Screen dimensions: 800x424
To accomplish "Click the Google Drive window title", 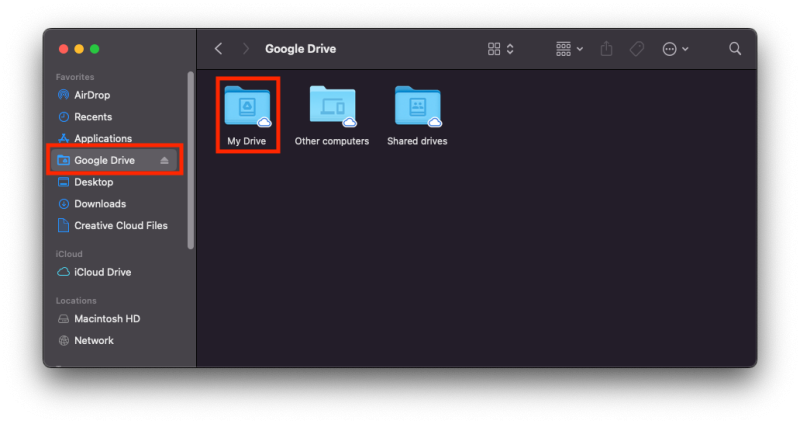I will [x=301, y=49].
